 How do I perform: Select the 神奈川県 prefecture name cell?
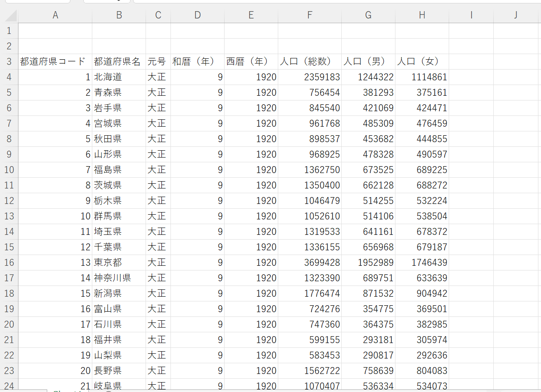coord(119,278)
